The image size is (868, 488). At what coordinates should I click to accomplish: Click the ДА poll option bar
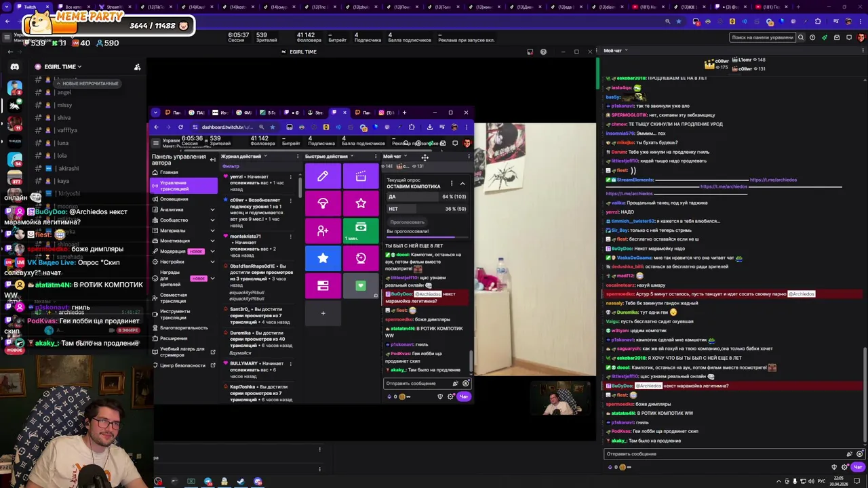click(427, 197)
